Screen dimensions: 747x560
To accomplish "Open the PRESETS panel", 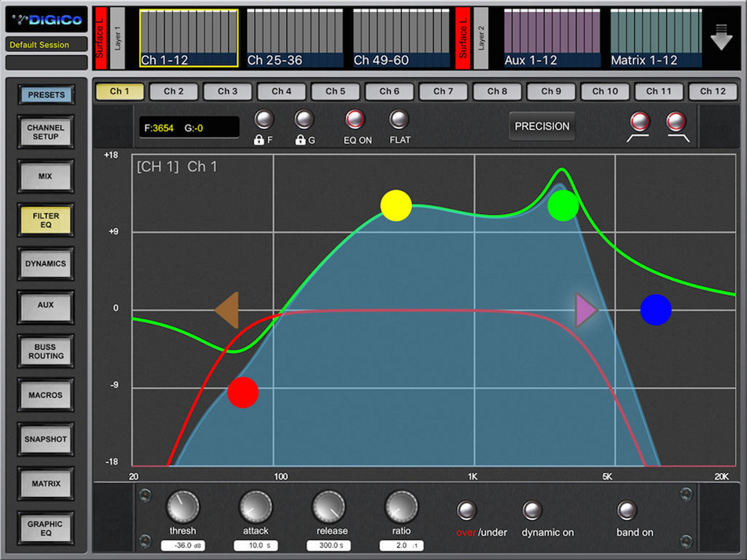I will tap(46, 94).
